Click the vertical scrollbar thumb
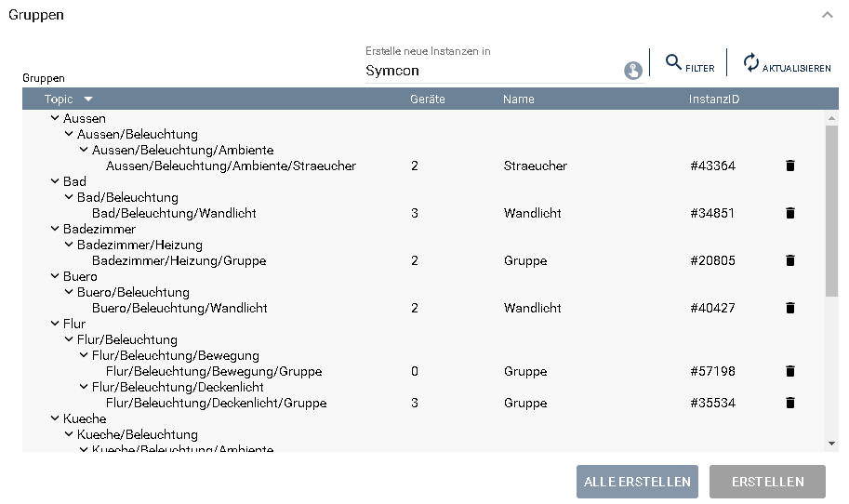 [x=831, y=211]
